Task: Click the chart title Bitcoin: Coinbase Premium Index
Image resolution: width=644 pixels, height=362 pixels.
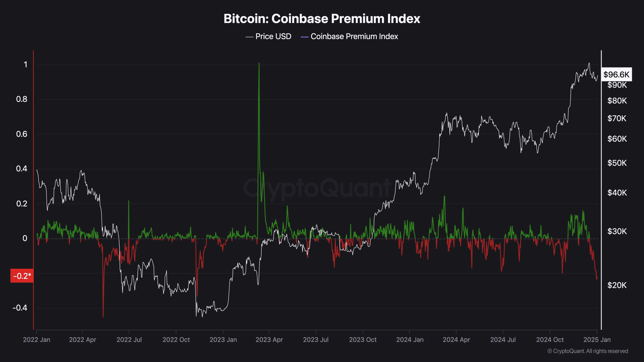Action: (322, 19)
